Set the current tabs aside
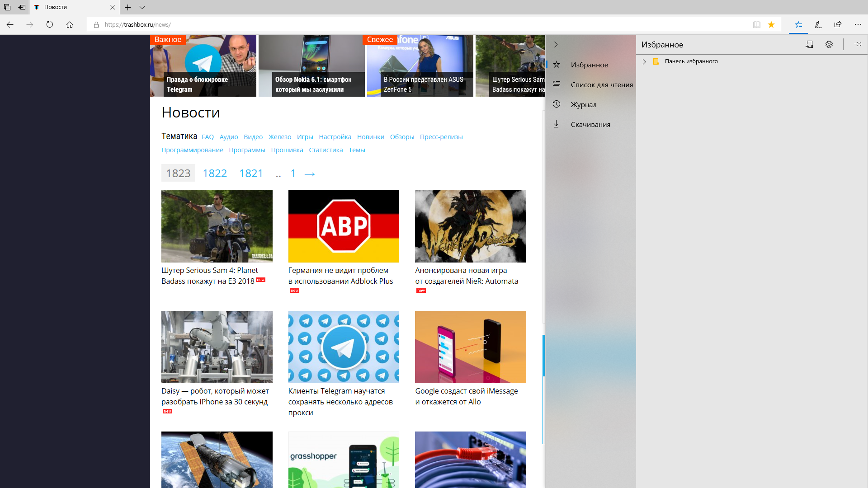 [22, 7]
